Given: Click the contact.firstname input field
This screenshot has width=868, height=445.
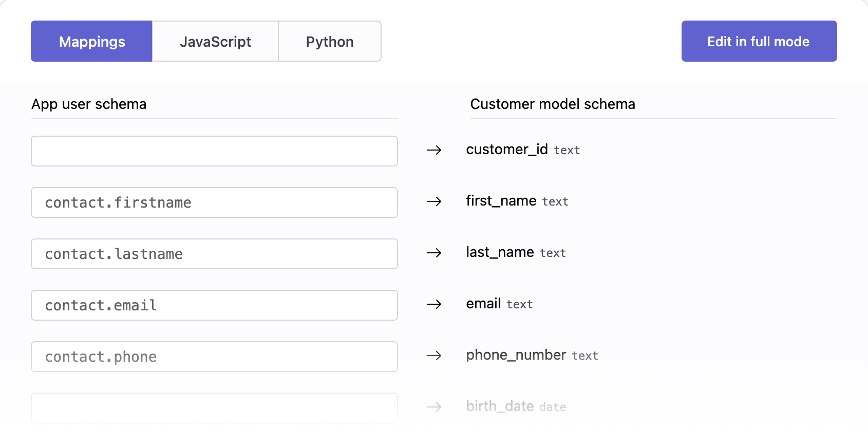Looking at the screenshot, I should 214,202.
